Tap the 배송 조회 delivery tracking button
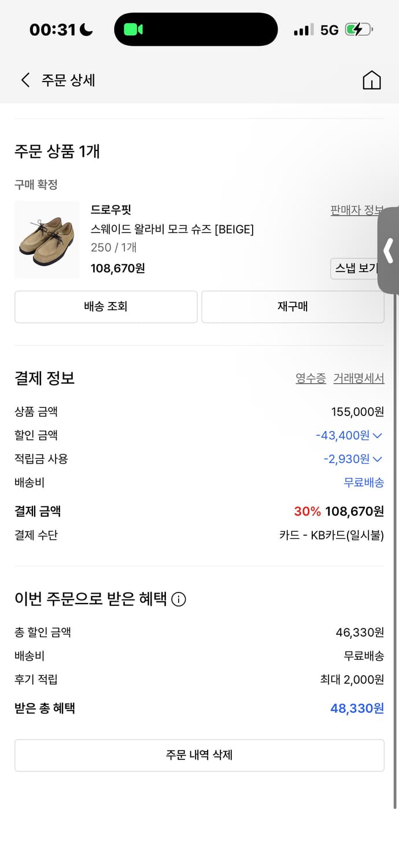Screen dimensions: 399x868 [x=106, y=307]
